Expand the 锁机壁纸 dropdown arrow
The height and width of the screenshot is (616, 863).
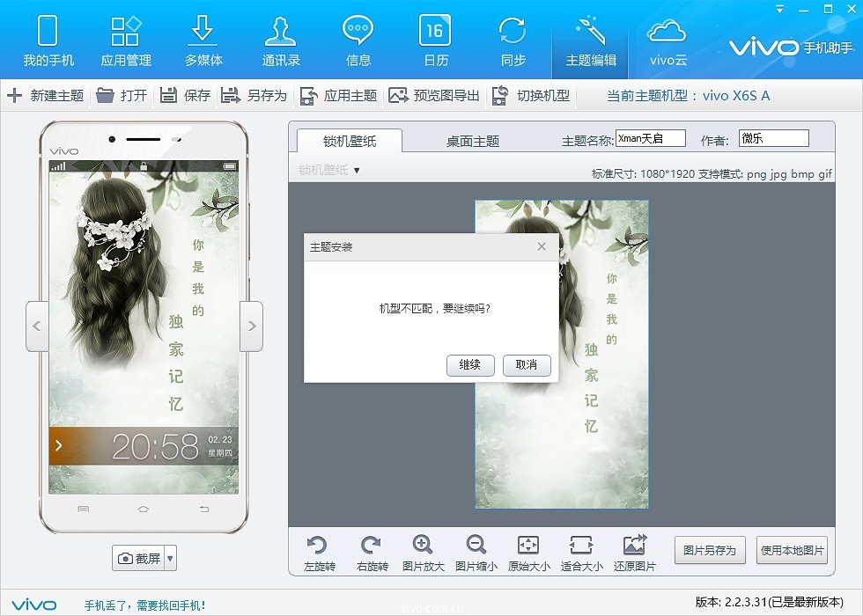pos(357,171)
